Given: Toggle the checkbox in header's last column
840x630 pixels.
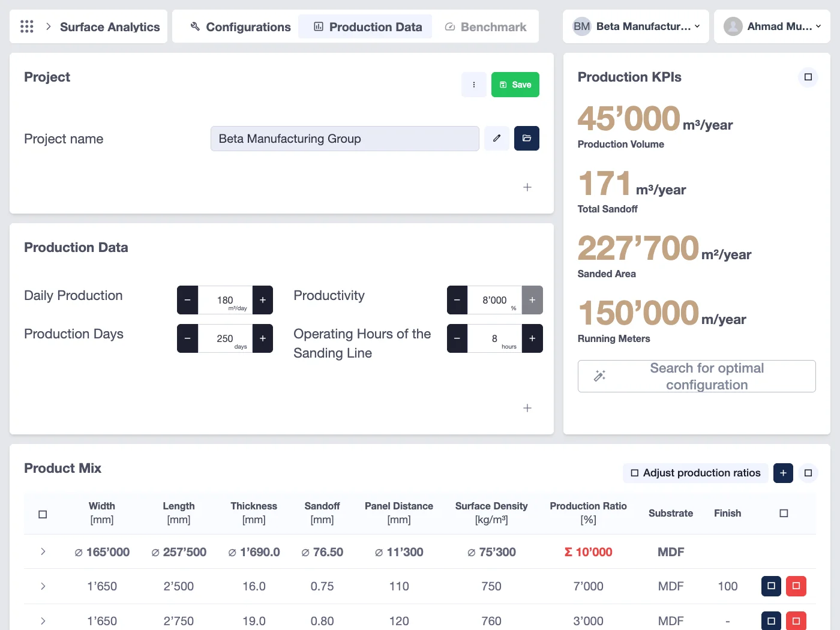Looking at the screenshot, I should [784, 513].
